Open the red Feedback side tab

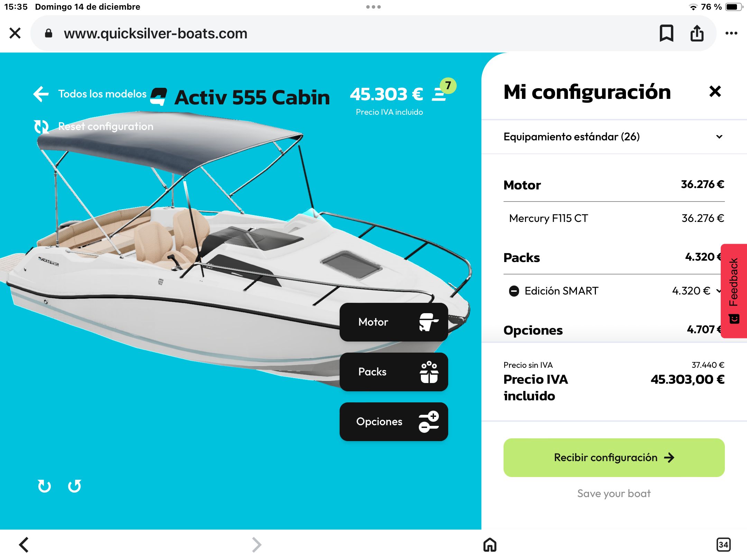pos(734,291)
